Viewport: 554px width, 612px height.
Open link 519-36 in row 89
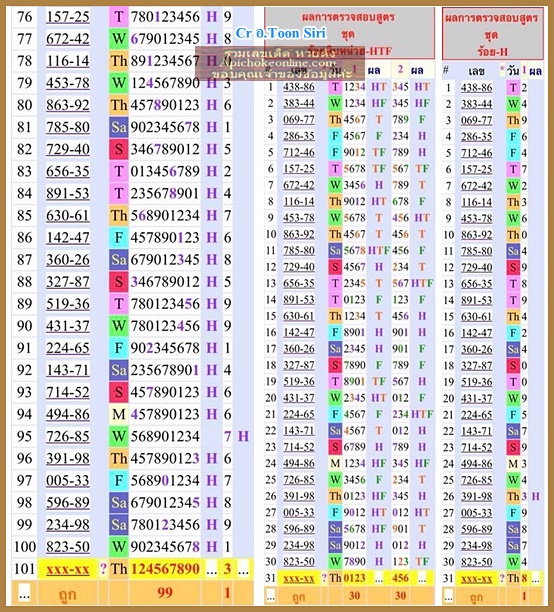(68, 304)
